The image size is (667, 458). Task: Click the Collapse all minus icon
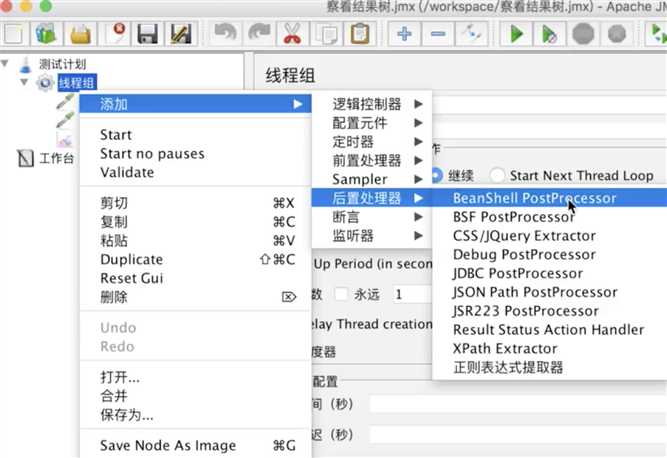click(x=438, y=34)
